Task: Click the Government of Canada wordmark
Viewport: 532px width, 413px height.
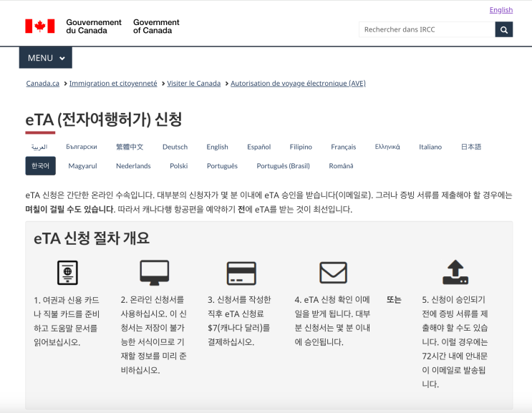Action: (x=156, y=26)
